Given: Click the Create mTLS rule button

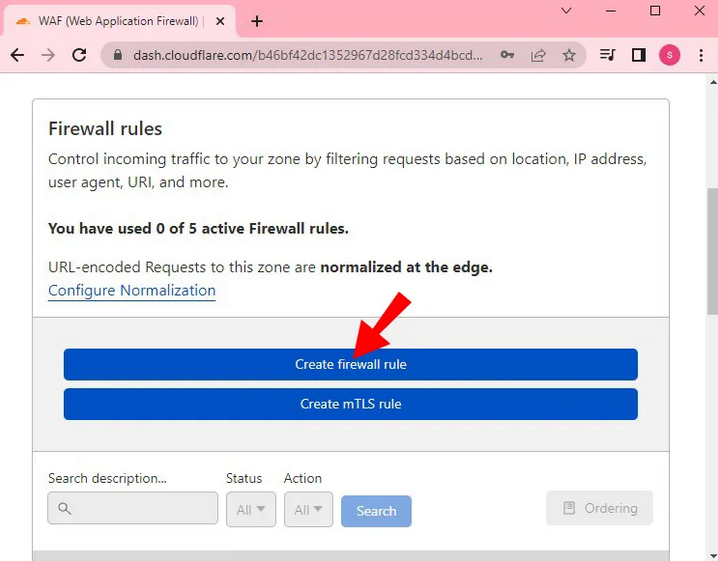Looking at the screenshot, I should coord(350,404).
